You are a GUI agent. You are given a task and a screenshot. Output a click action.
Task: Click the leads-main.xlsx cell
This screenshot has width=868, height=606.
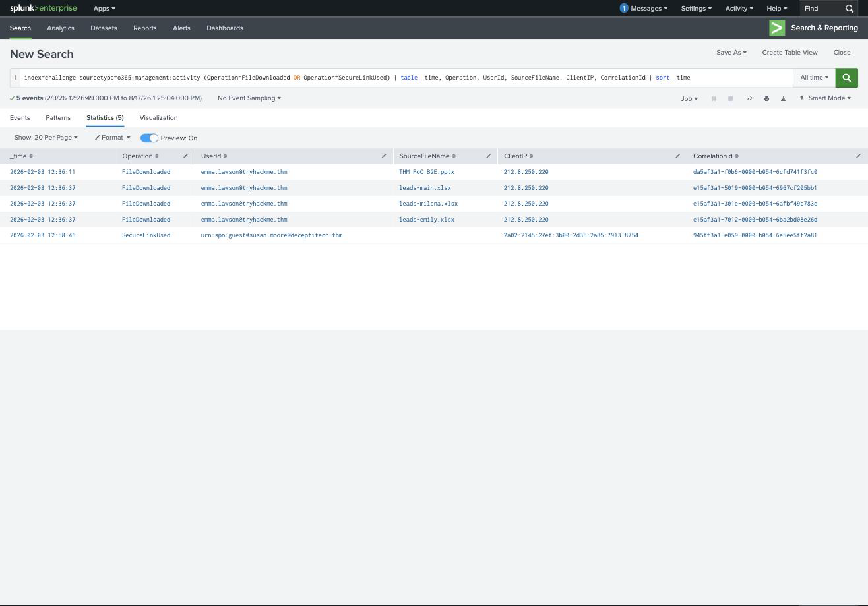(425, 188)
